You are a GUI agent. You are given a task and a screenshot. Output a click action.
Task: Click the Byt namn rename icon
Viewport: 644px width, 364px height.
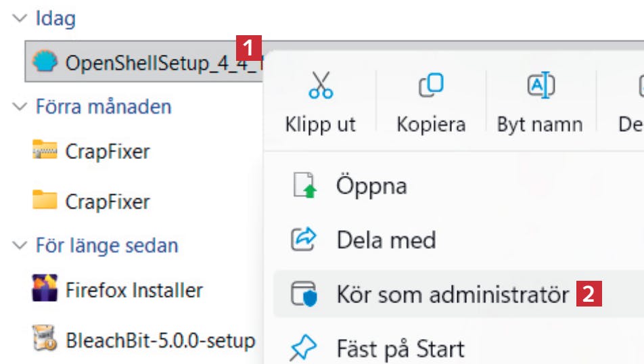pyautogui.click(x=540, y=85)
